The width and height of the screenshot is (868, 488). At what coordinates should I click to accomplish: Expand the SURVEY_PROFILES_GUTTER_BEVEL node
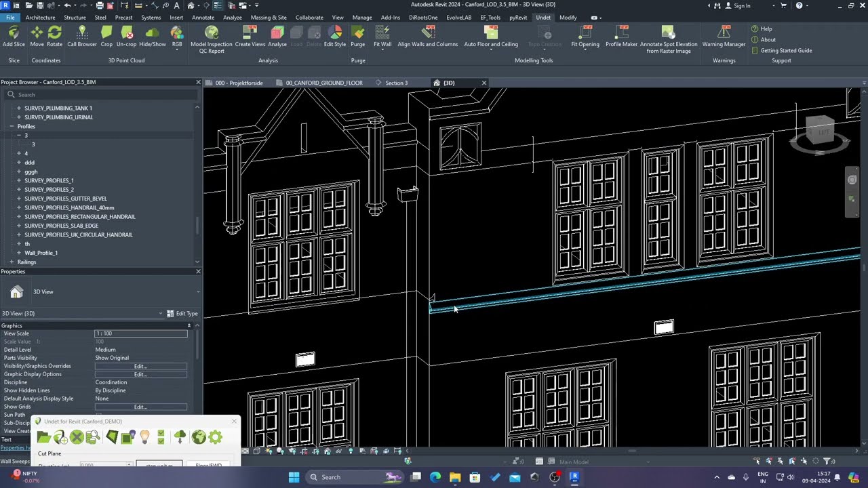(x=19, y=199)
